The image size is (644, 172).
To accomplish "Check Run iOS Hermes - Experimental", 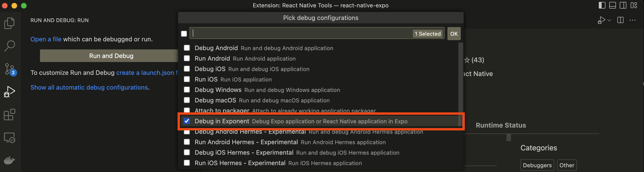I will coord(187,163).
